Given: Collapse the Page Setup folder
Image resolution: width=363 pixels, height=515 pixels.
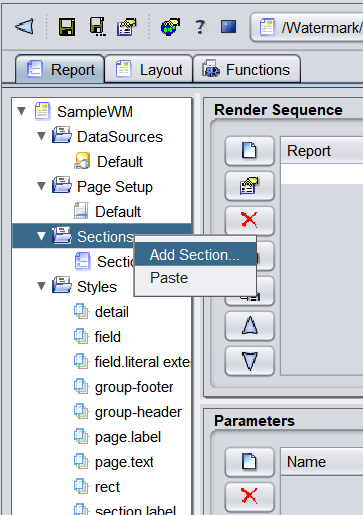Looking at the screenshot, I should tap(41, 186).
